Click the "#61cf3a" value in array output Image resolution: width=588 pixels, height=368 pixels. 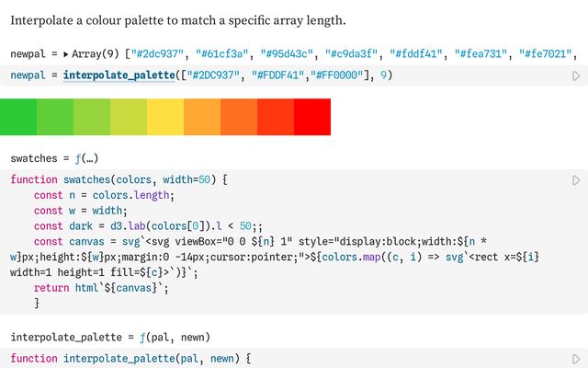[221, 54]
